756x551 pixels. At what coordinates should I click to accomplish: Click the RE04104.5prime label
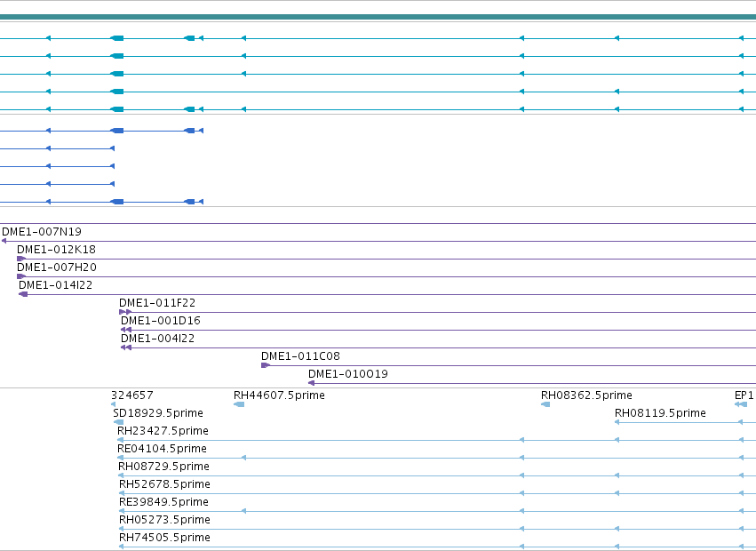[x=162, y=449]
